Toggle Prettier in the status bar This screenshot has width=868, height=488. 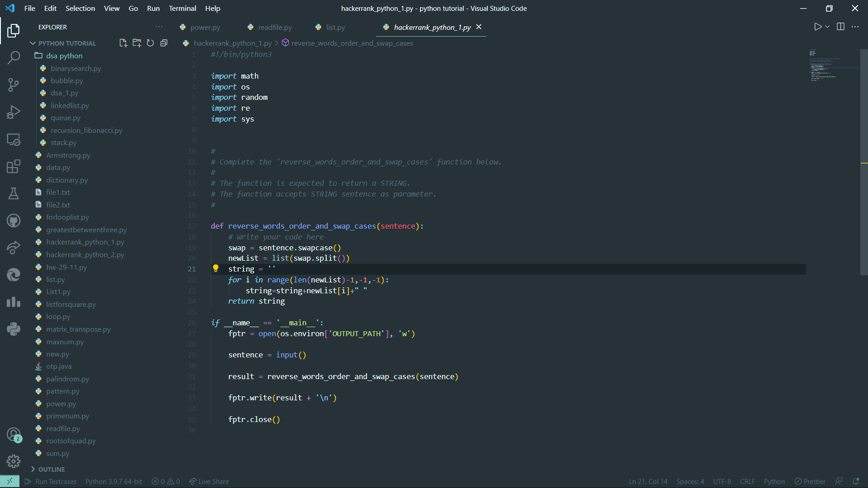pyautogui.click(x=810, y=481)
